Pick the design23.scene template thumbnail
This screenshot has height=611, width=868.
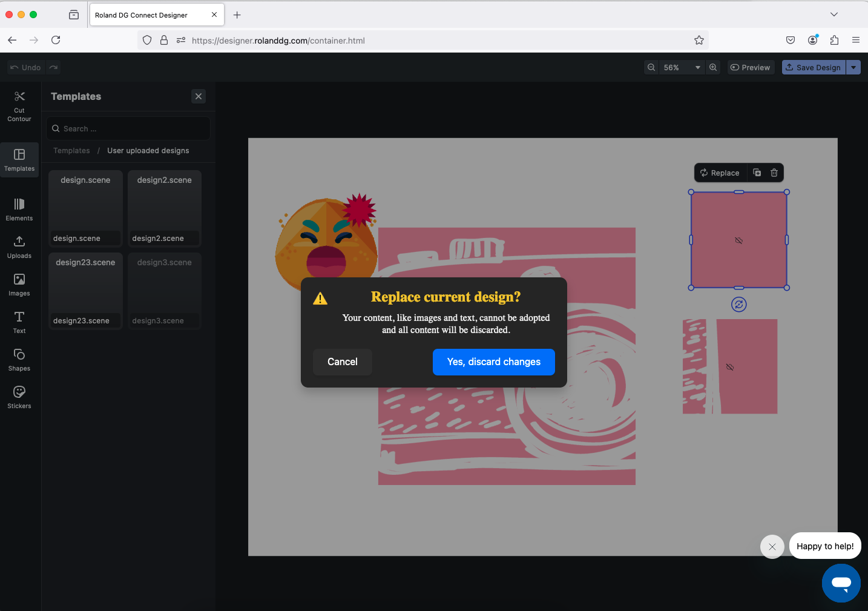(85, 291)
